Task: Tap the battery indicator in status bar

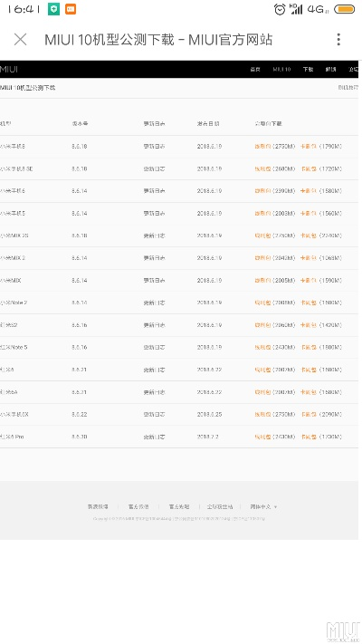Action: point(344,9)
